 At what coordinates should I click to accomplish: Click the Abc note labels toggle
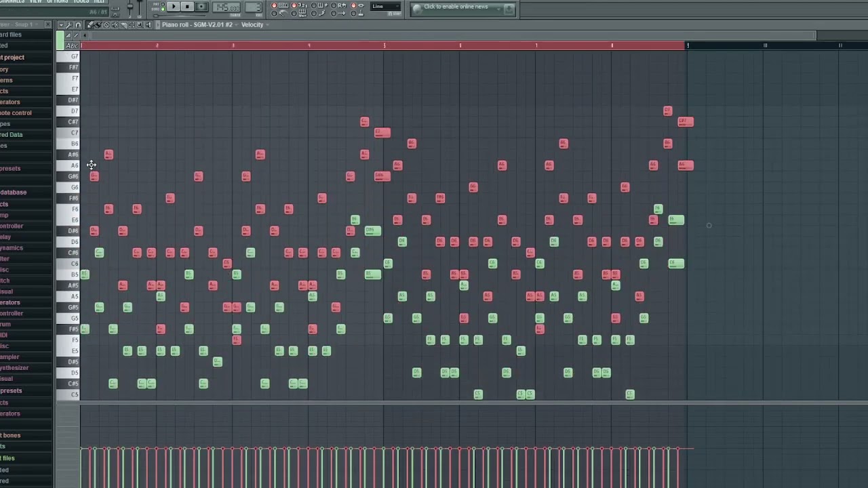(x=71, y=45)
